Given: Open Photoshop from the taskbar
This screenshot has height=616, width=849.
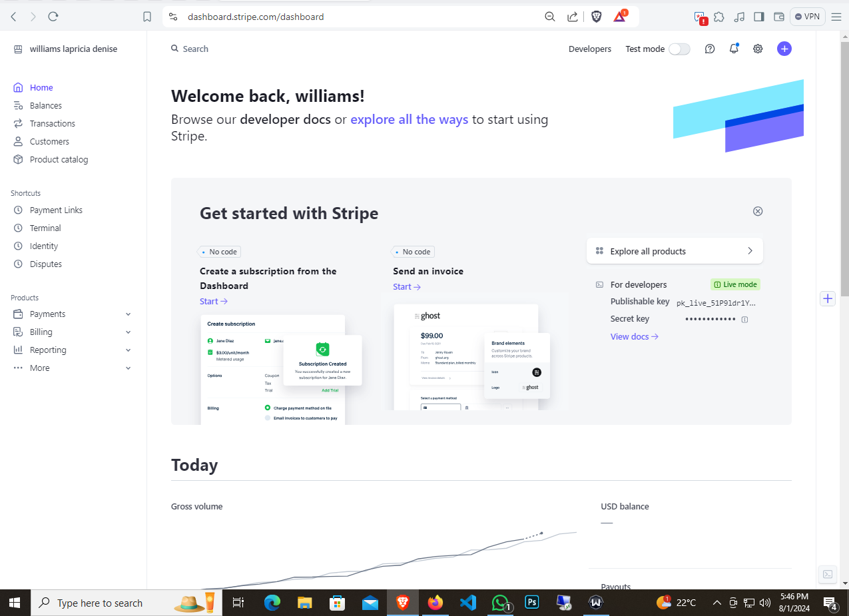Looking at the screenshot, I should tap(532, 603).
